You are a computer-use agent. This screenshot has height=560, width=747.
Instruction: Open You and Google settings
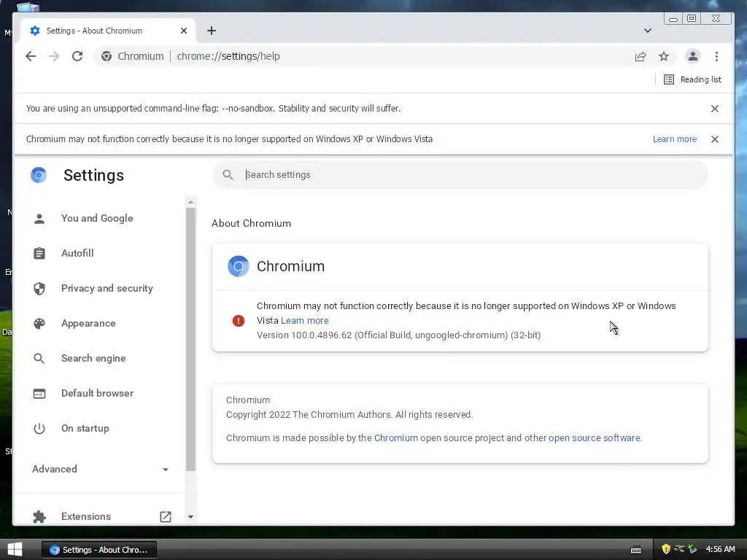coord(97,218)
